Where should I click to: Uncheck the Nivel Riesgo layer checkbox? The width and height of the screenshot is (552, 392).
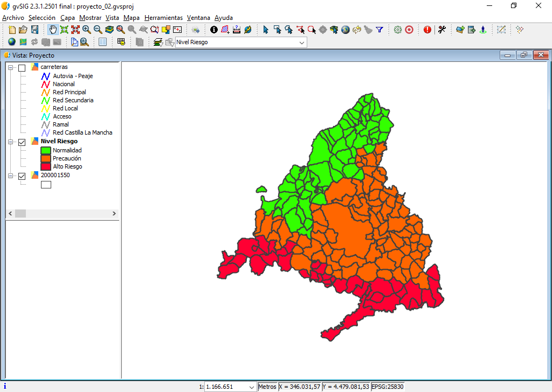(x=22, y=142)
